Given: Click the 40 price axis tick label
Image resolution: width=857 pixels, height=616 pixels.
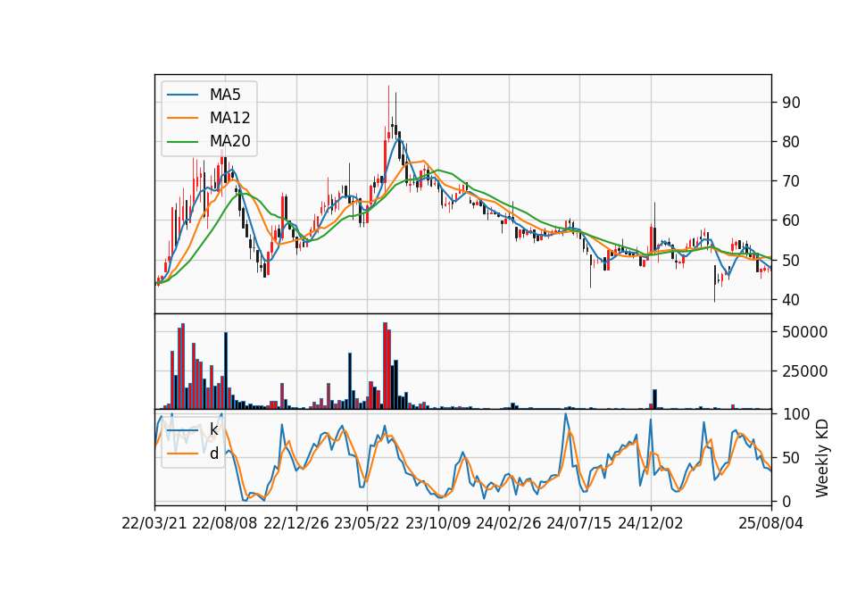Looking at the screenshot, I should 791,300.
